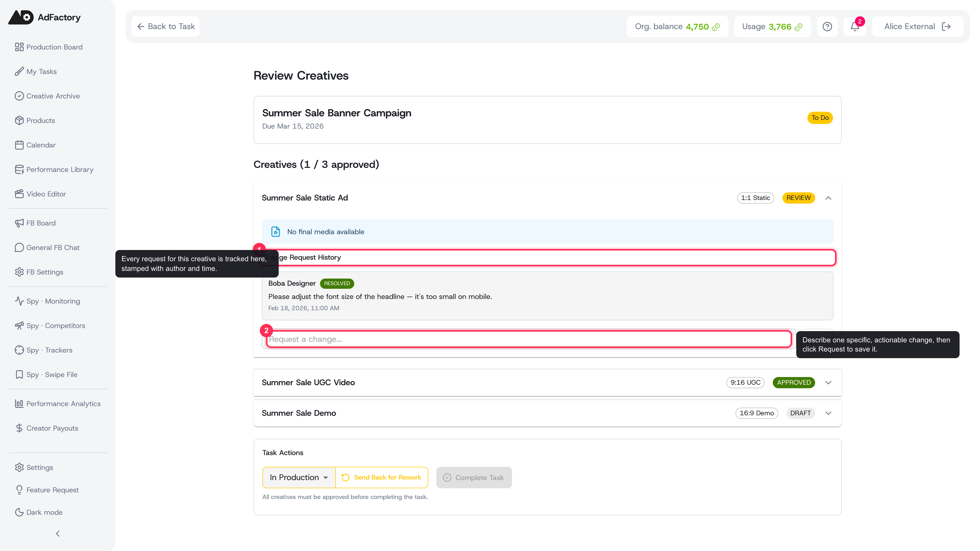The width and height of the screenshot is (980, 551).
Task: Click the REVIEW status badge
Action: tap(798, 198)
